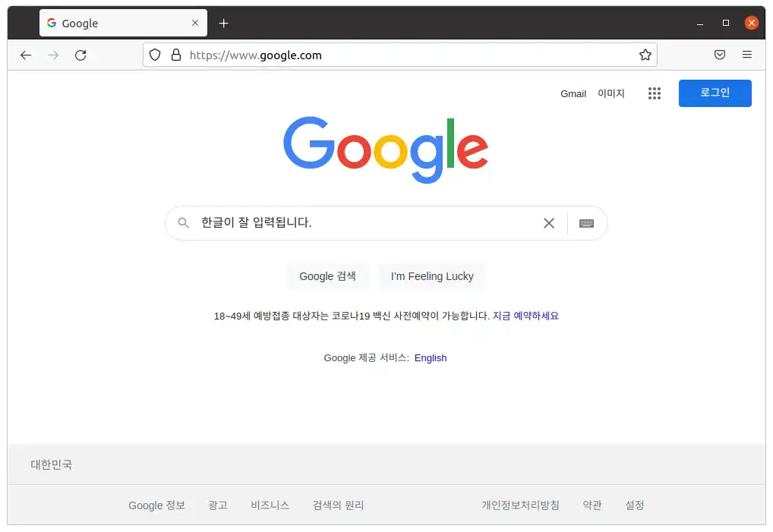Click the Google 검색 button

[327, 276]
